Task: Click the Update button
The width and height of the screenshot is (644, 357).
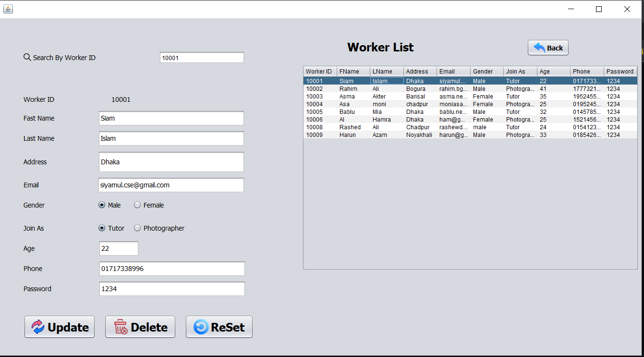Action: pyautogui.click(x=60, y=327)
